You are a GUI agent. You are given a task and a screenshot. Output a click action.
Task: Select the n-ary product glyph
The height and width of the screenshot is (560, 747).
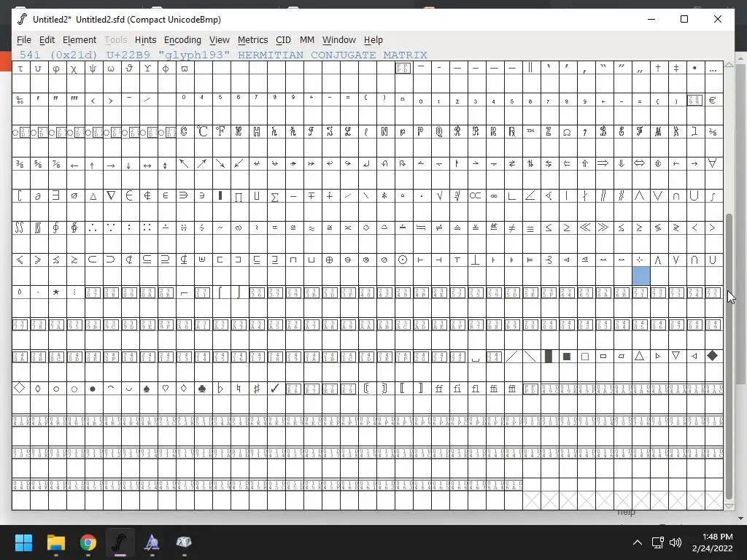click(239, 196)
